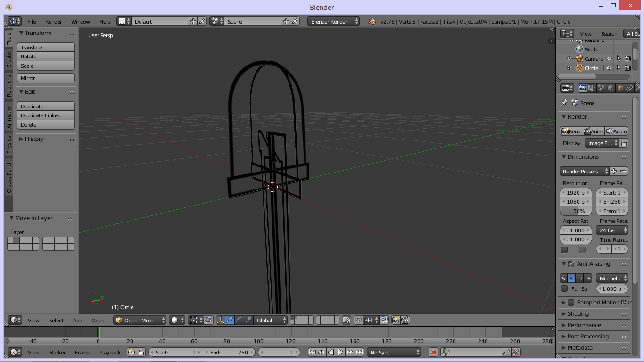The height and width of the screenshot is (362, 644).
Task: Open the File menu
Action: click(32, 21)
